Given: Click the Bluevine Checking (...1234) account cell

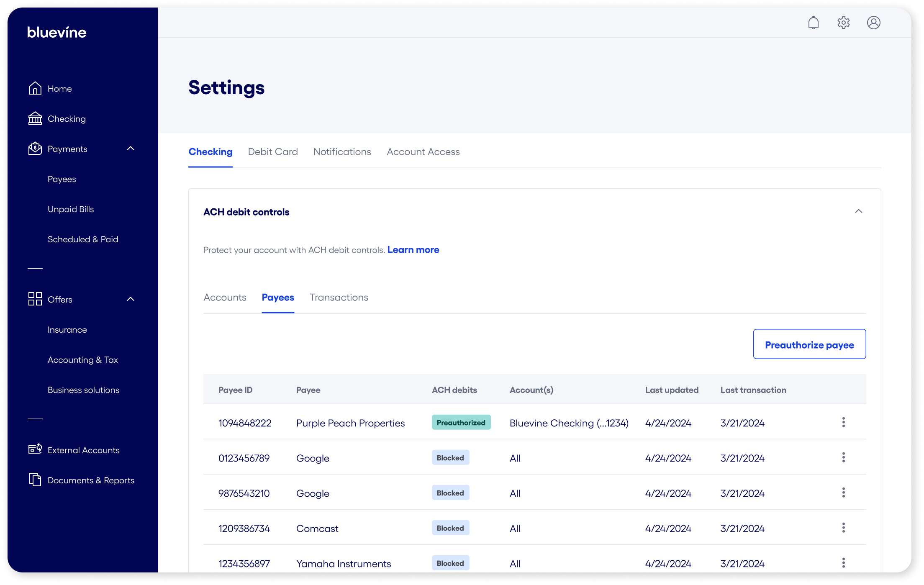Looking at the screenshot, I should [569, 423].
